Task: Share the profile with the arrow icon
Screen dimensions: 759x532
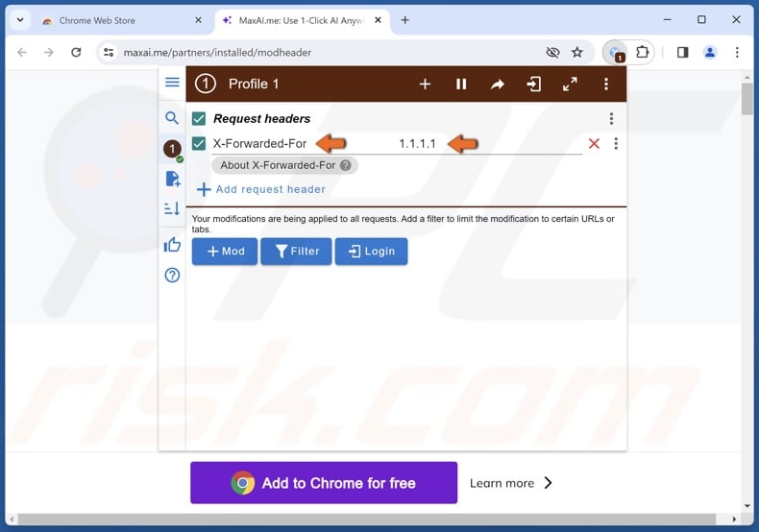Action: (x=498, y=85)
